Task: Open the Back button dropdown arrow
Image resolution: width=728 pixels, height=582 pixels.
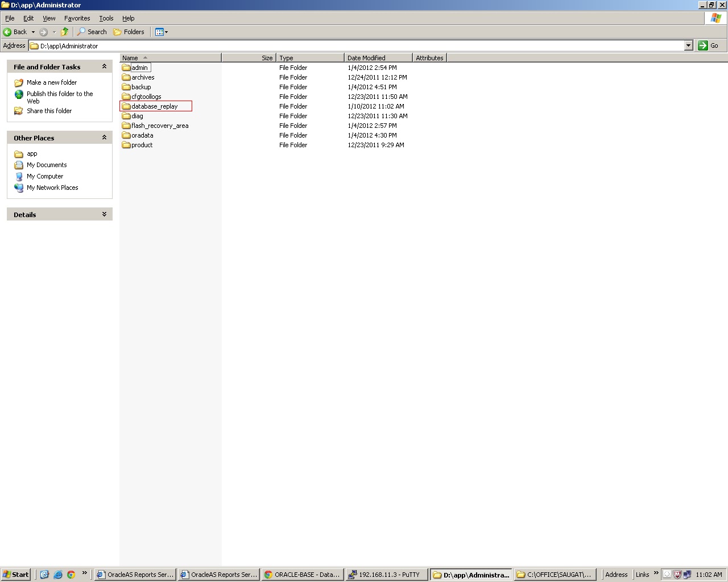Action: tap(33, 32)
